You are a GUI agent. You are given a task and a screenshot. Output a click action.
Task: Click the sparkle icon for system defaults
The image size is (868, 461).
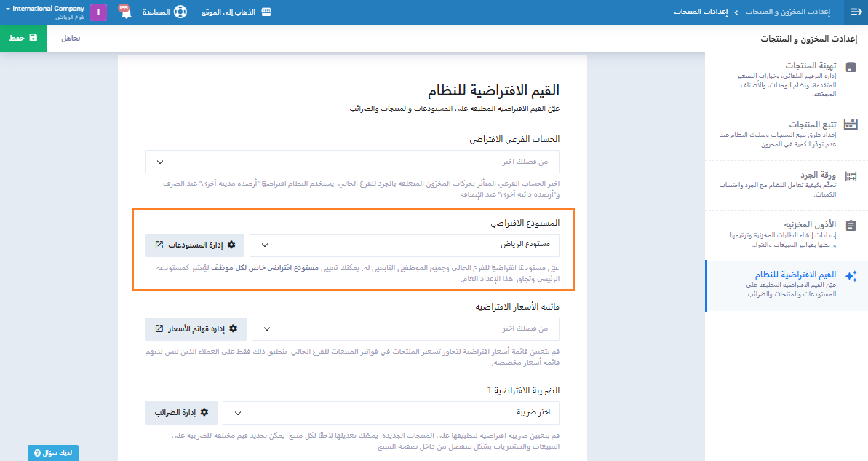[x=851, y=276]
